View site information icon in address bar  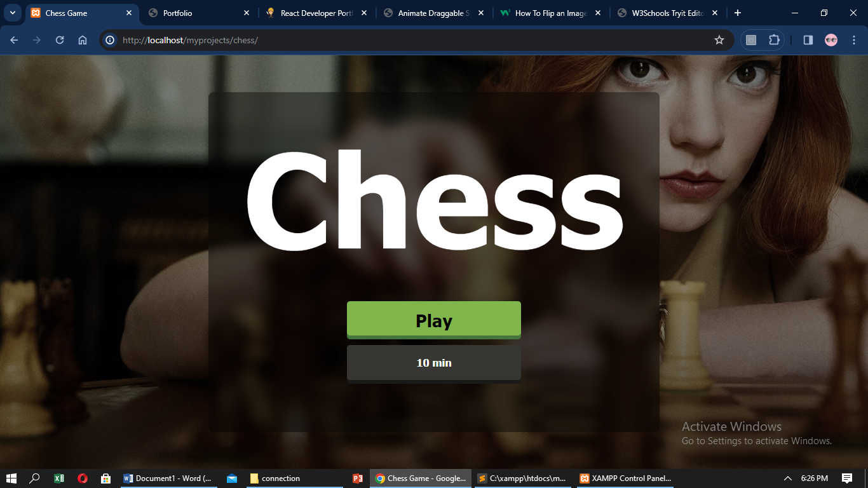coord(110,40)
